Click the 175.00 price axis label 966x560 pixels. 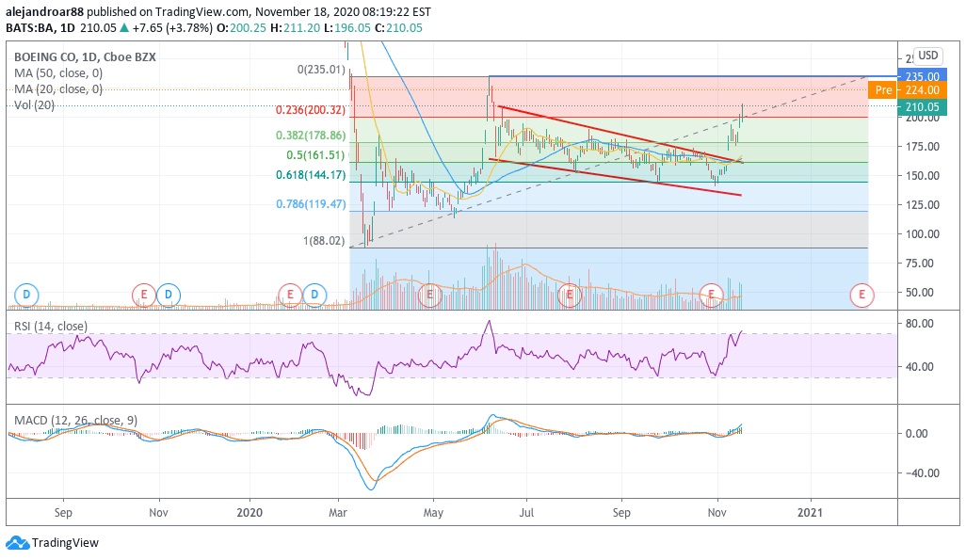pos(922,147)
